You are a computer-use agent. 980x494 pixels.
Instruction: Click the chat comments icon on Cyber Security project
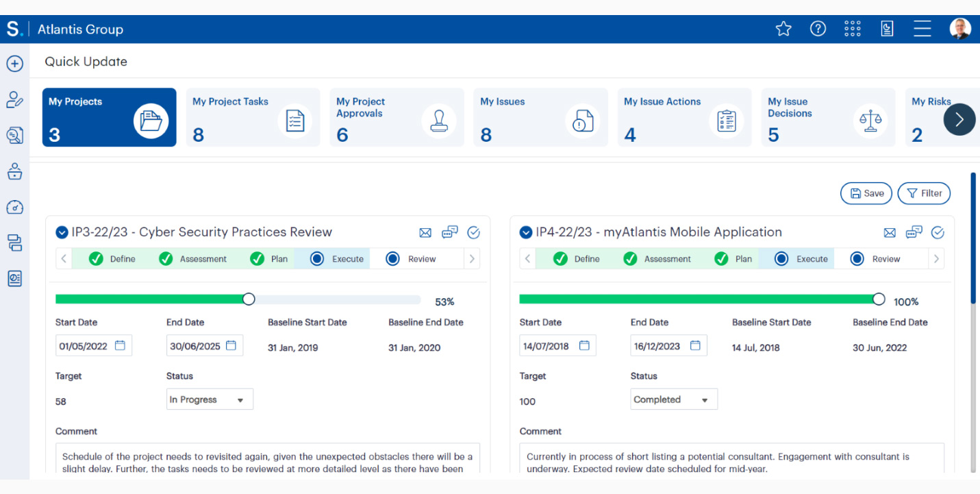(449, 232)
